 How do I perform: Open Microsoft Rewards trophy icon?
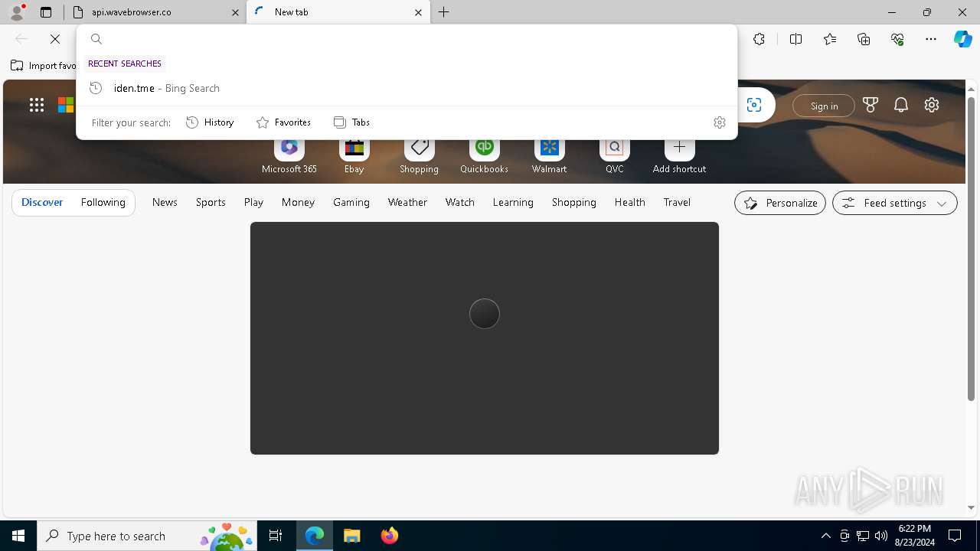click(871, 106)
